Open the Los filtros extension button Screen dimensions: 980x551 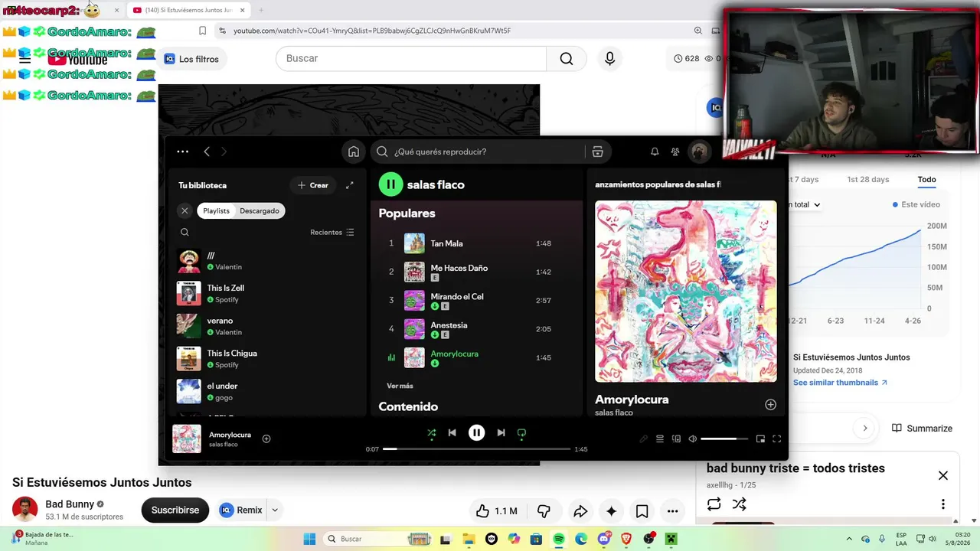(x=191, y=59)
